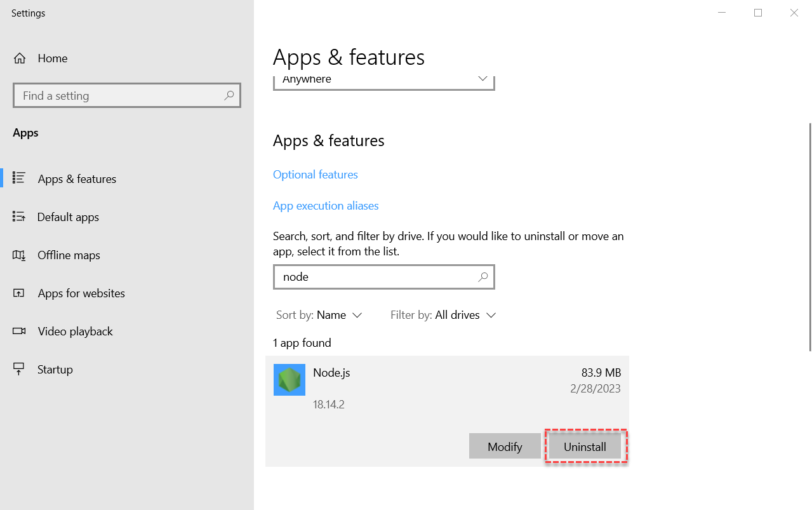Screen dimensions: 812x510
Task: Go to Settings Home
Action: (x=127, y=58)
